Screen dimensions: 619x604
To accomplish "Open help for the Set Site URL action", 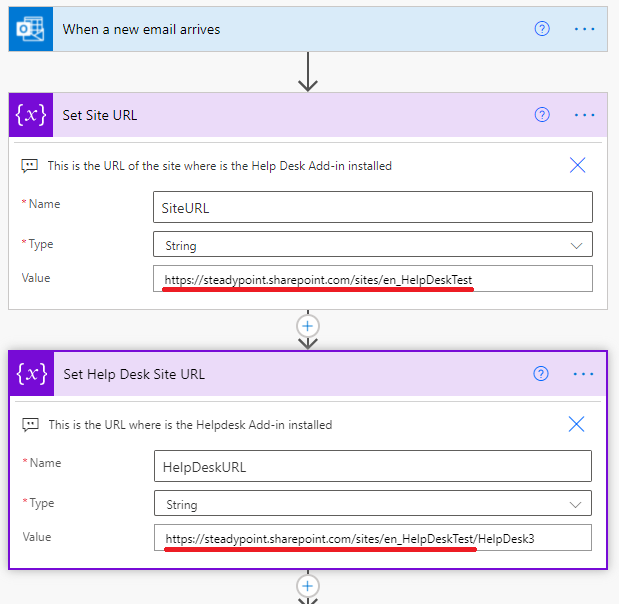I will point(542,115).
